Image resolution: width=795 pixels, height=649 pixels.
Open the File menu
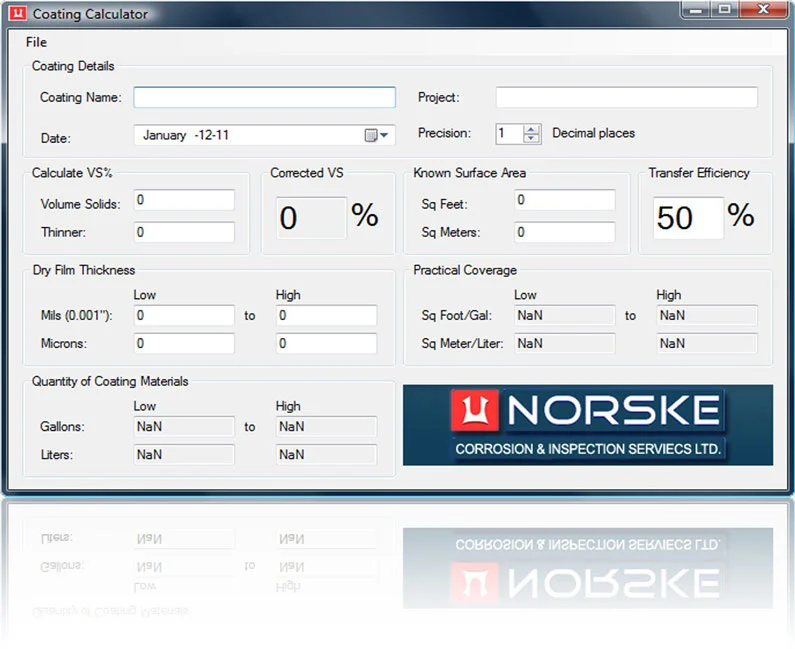pyautogui.click(x=36, y=42)
